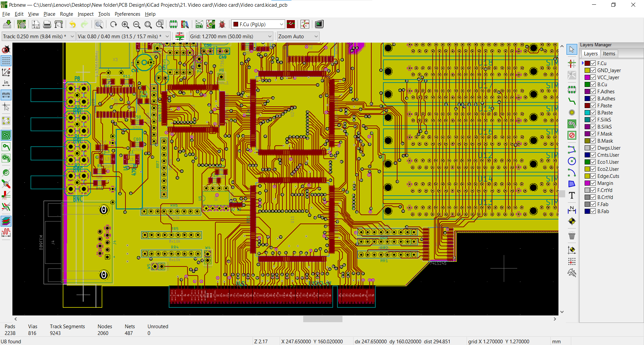This screenshot has width=644, height=345.
Task: Switch units to millimeters button
Action: click(6, 95)
